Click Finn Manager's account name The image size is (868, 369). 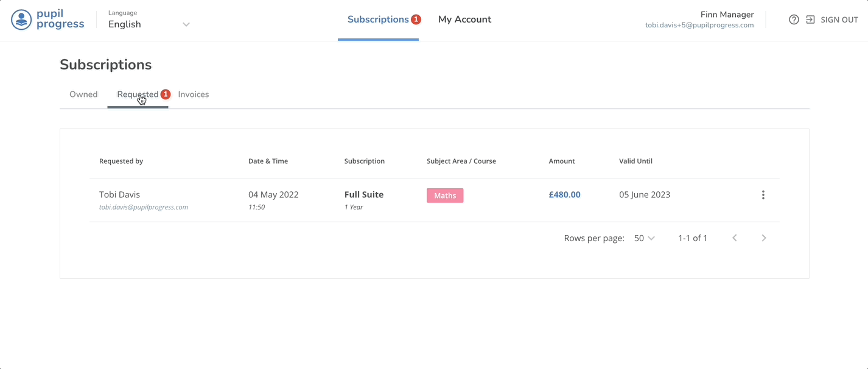coord(727,14)
